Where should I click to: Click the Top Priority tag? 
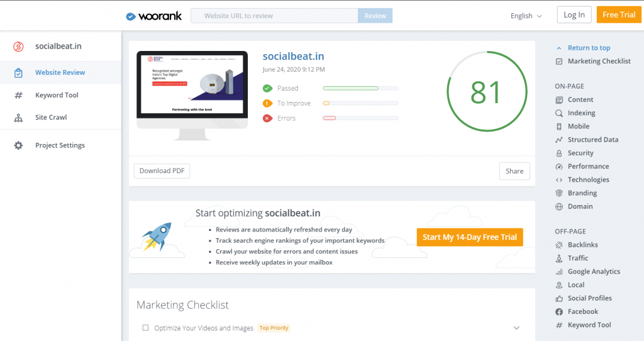(274, 328)
